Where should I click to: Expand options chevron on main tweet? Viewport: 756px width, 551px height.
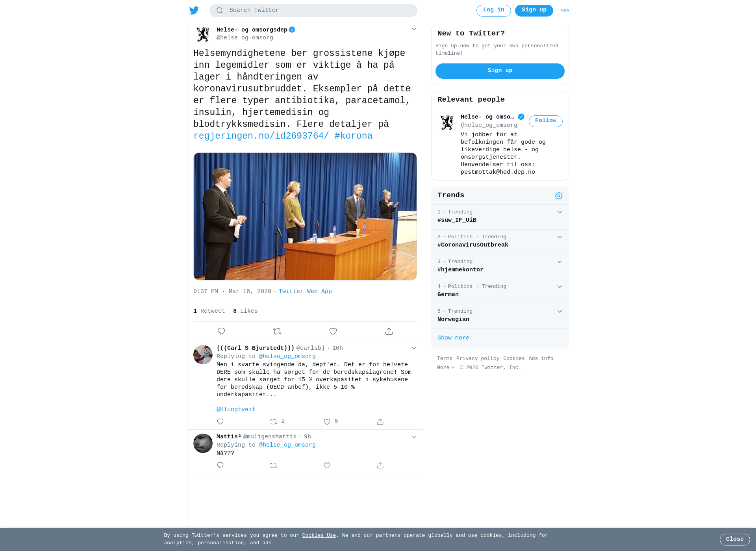[414, 29]
